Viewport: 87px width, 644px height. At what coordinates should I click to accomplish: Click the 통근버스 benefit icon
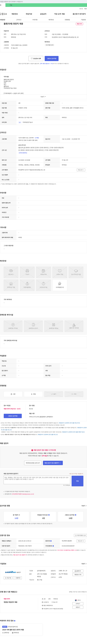(11, 272)
